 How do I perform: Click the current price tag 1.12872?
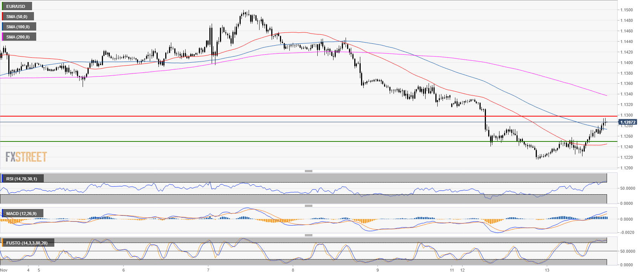628,122
